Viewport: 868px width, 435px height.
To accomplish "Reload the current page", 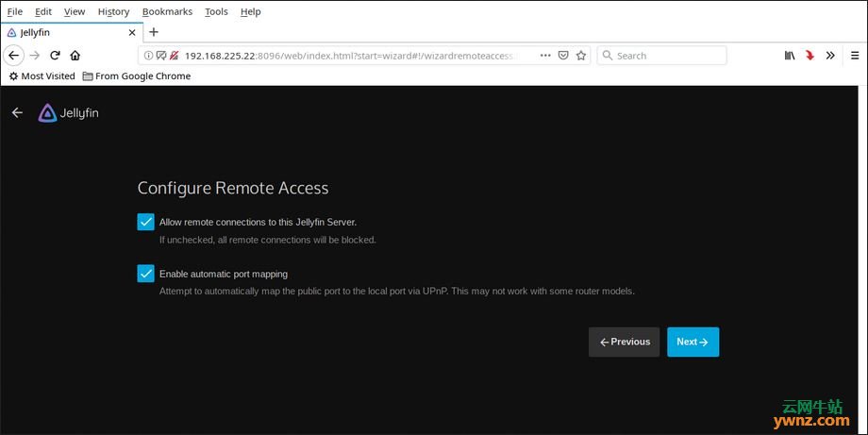I will pos(55,56).
